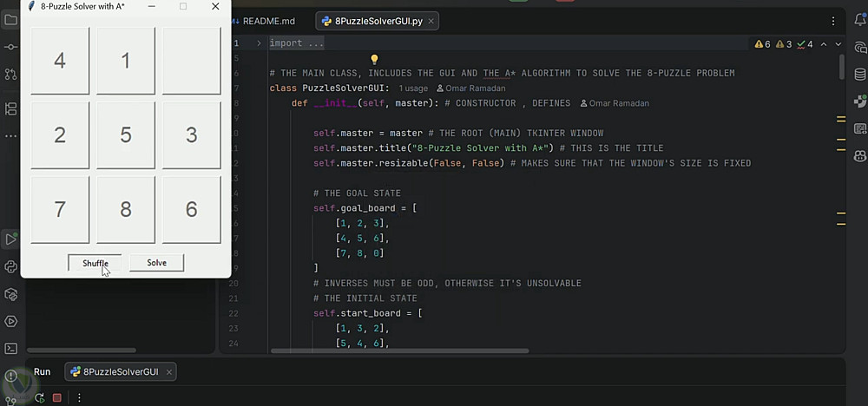Close the 8PuzzleSolverGUI.py editor tab

[431, 22]
